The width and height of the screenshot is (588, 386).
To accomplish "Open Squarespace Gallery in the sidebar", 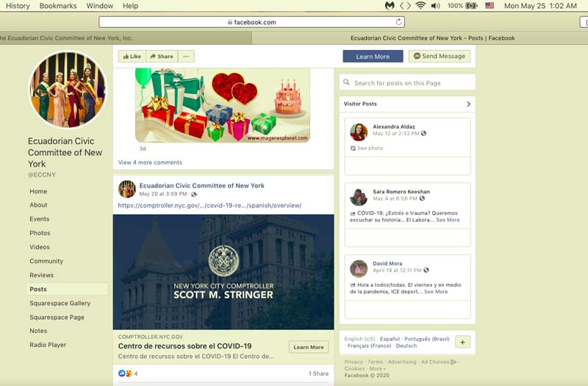I will (60, 303).
